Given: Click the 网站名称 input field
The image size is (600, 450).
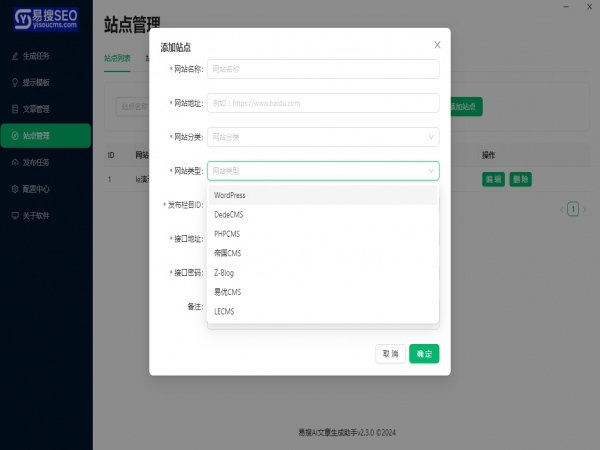Looking at the screenshot, I should coord(323,69).
